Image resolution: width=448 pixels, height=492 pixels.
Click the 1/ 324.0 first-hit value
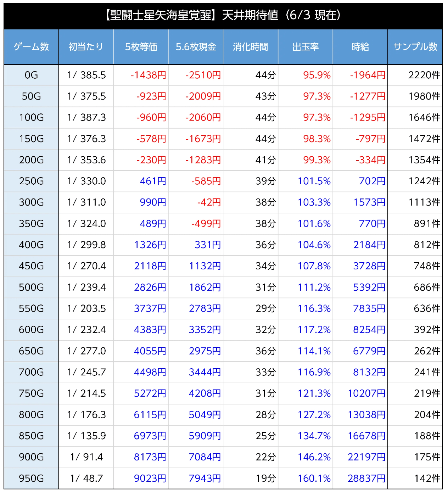tap(86, 224)
